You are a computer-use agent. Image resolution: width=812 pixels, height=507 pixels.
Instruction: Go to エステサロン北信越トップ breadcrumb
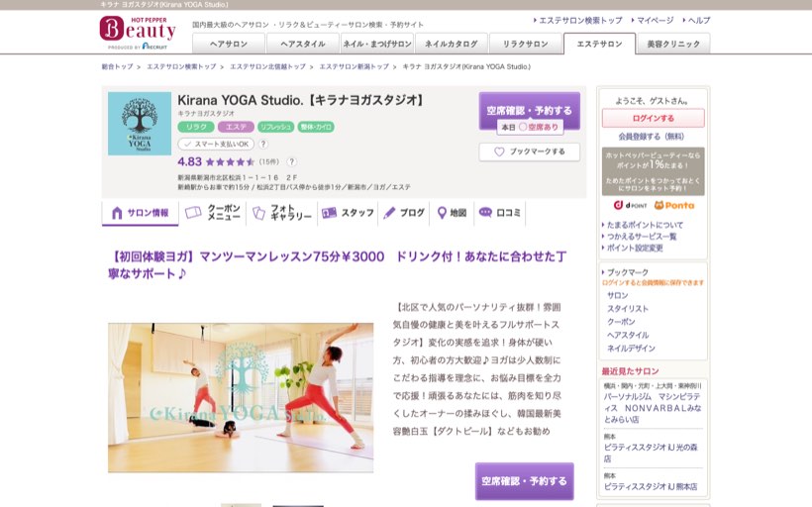pyautogui.click(x=267, y=66)
